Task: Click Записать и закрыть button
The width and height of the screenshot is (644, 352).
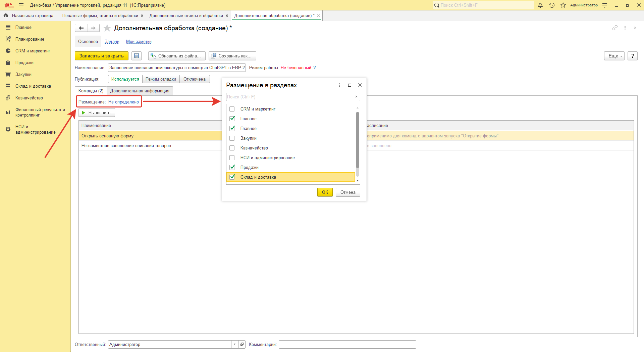Action: (101, 56)
